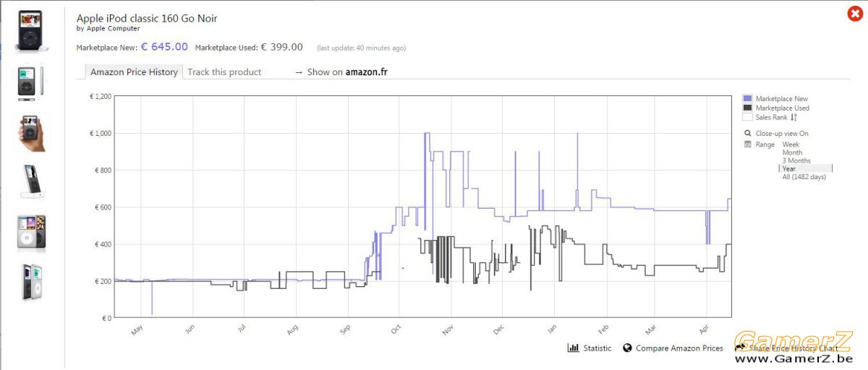This screenshot has width=868, height=370.
Task: Open the Track this product tab
Action: click(224, 72)
